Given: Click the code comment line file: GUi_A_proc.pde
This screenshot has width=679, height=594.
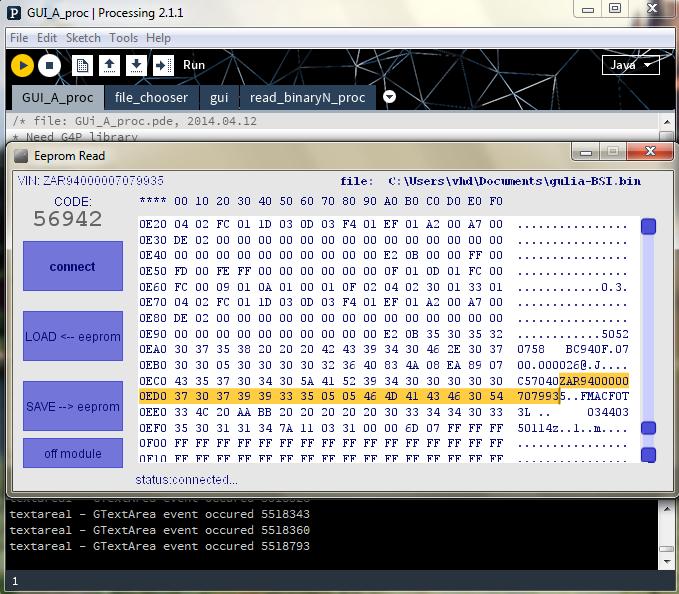Looking at the screenshot, I should click(x=135, y=121).
